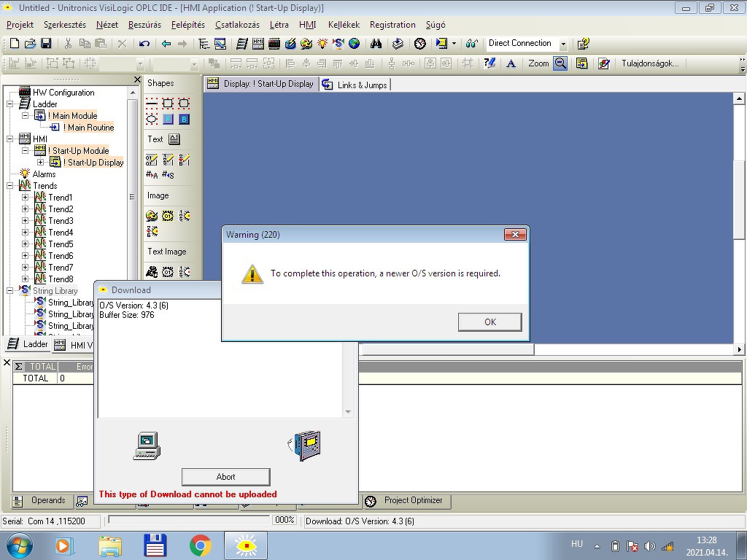The image size is (747, 560).
Task: Switch to the Links & Jumps tab
Action: 355,85
